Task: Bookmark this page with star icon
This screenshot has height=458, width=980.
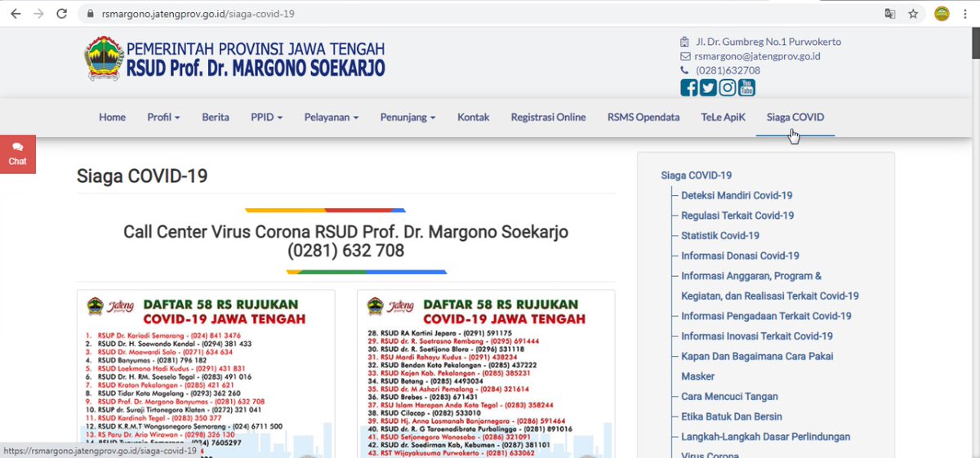Action: tap(913, 14)
